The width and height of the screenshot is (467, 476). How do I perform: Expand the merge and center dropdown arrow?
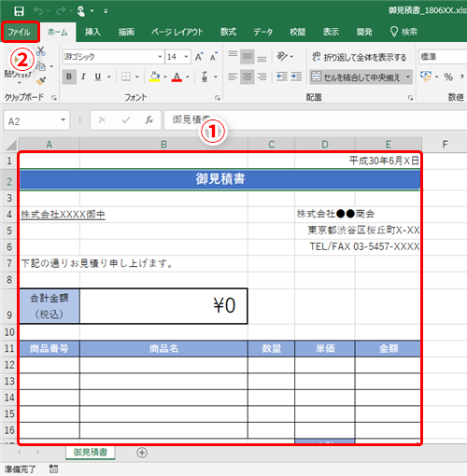(407, 77)
